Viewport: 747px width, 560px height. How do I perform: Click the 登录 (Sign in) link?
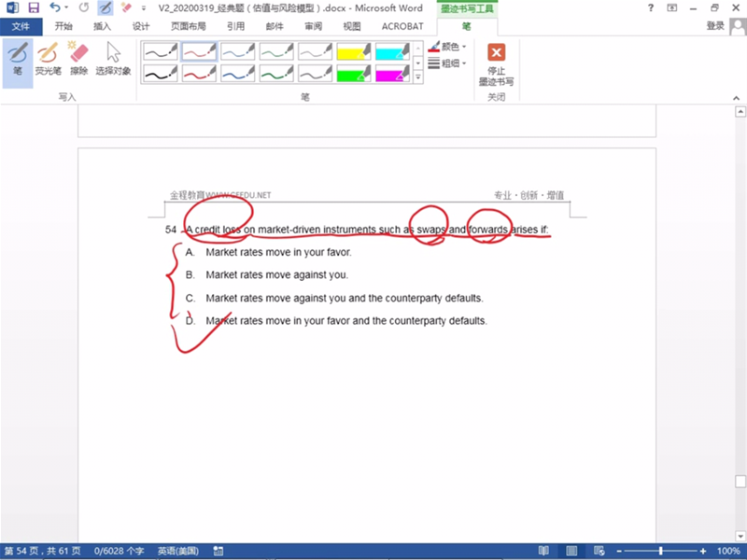715,26
